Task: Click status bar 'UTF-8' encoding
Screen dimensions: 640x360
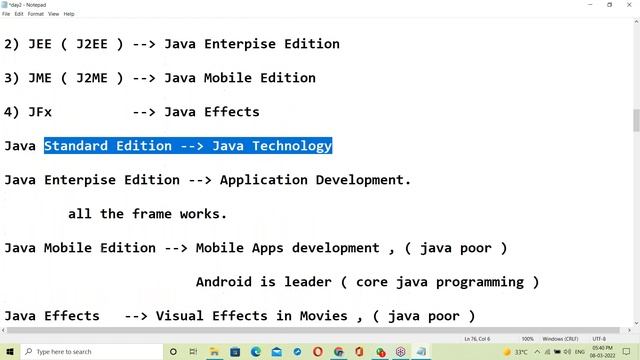Action: [x=599, y=339]
